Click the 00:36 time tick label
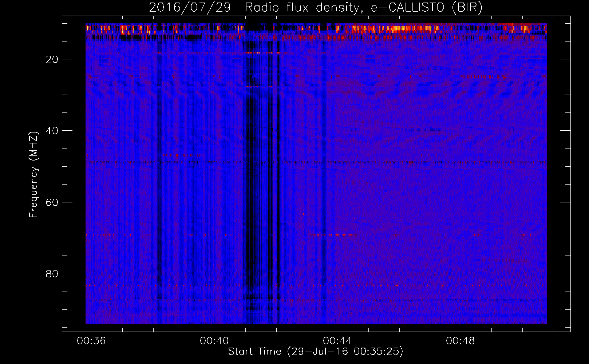The width and height of the screenshot is (589, 364). pyautogui.click(x=91, y=341)
